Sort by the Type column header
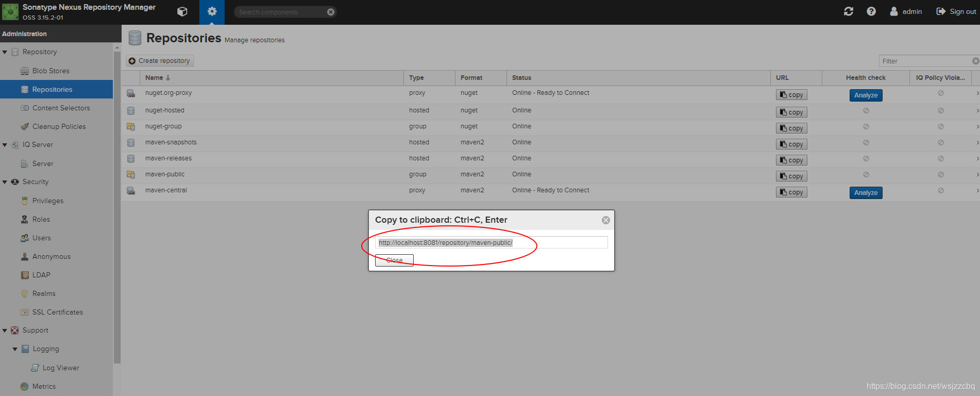980x396 pixels. [429, 78]
